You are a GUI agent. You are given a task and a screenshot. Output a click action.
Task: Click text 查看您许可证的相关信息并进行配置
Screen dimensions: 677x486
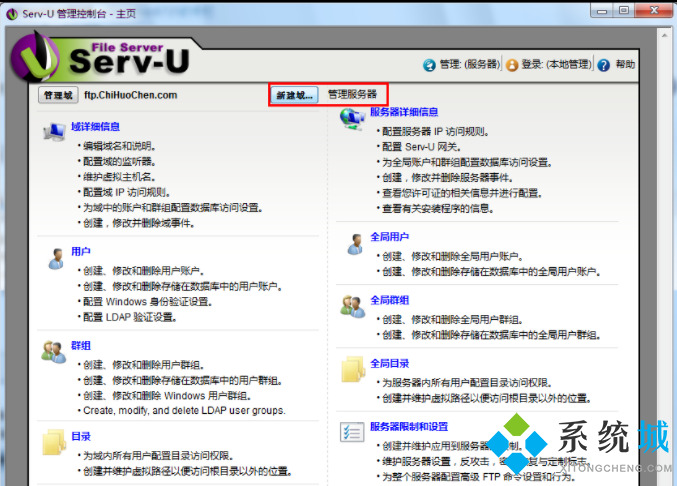point(462,193)
